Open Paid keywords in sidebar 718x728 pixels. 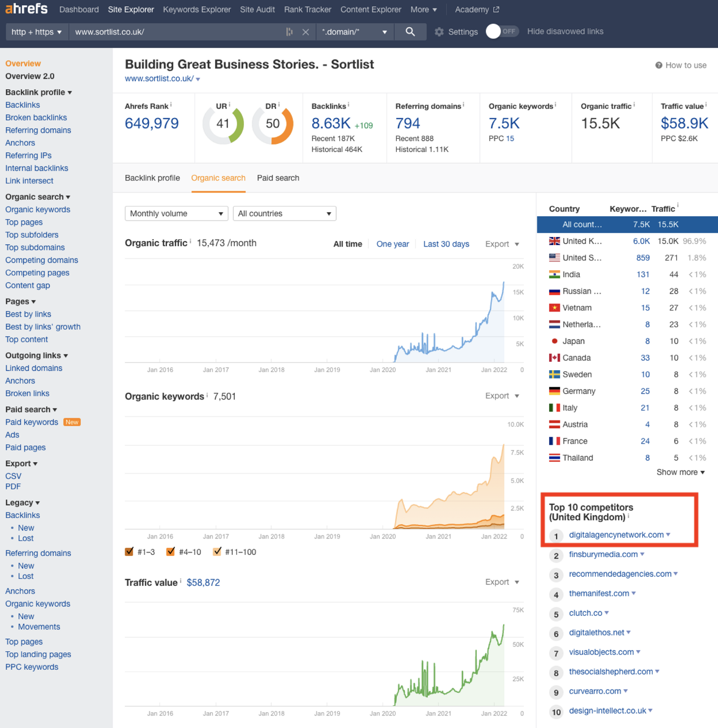(x=32, y=422)
